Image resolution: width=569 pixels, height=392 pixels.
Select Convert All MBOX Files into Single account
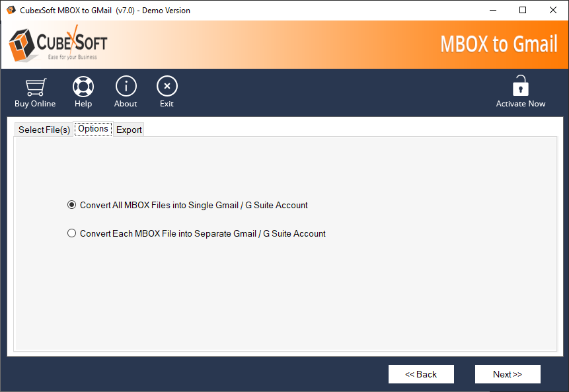[x=72, y=205]
